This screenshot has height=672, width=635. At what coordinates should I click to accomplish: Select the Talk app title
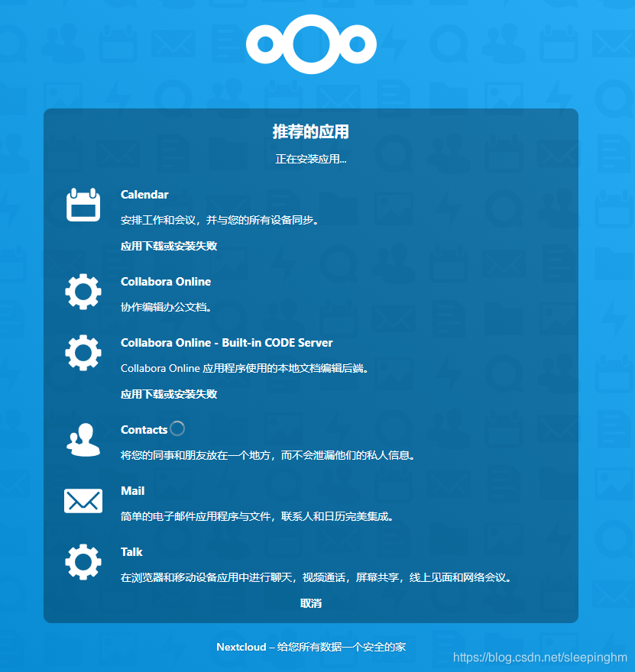(131, 552)
